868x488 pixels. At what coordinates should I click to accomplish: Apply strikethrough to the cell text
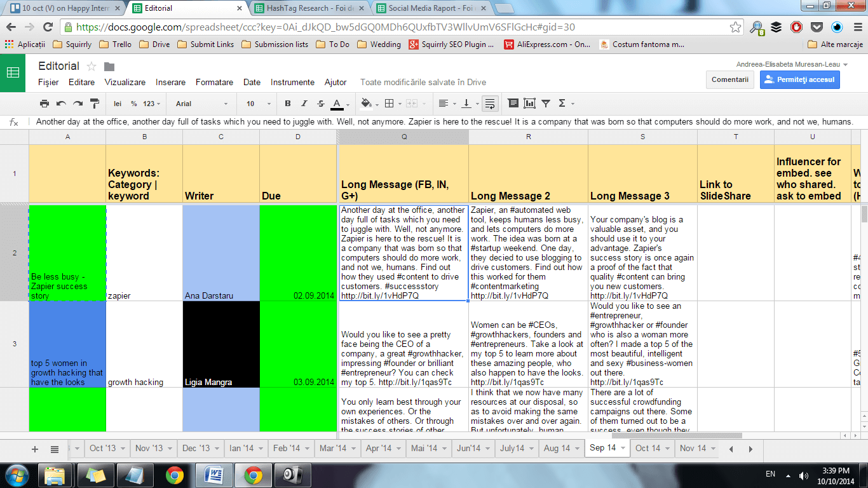[321, 104]
